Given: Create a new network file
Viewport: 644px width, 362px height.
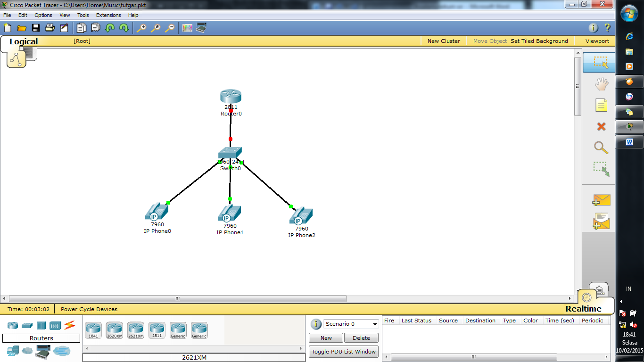Looking at the screenshot, I should 8,28.
